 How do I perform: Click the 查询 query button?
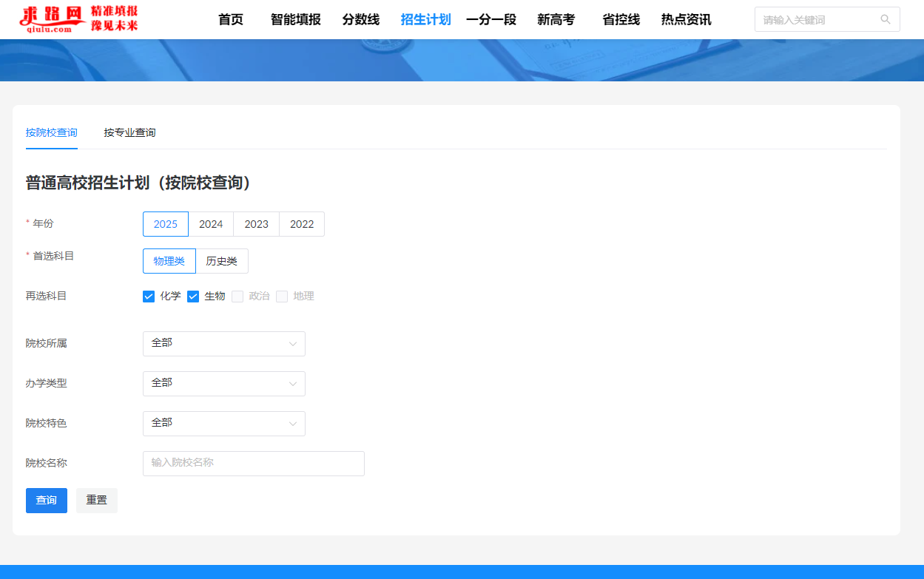[x=46, y=500]
